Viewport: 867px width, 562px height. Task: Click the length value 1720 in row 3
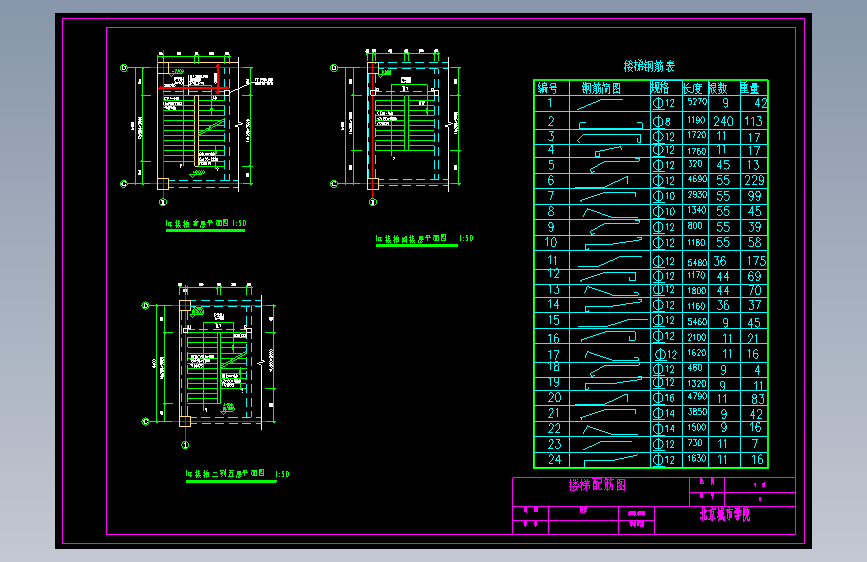click(697, 135)
